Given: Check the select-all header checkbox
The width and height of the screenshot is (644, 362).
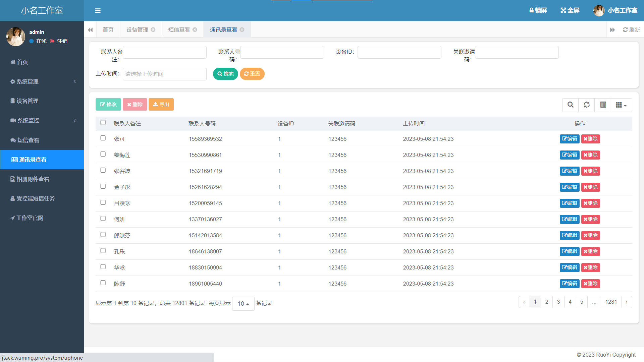Looking at the screenshot, I should [x=103, y=123].
